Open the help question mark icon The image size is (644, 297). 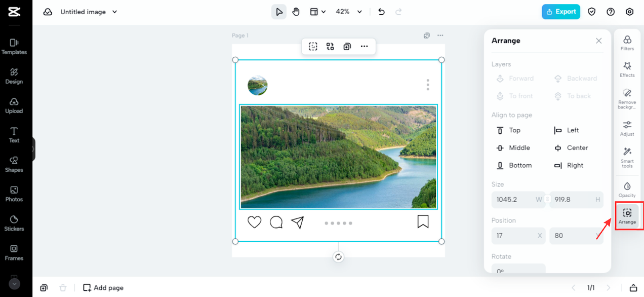click(611, 12)
